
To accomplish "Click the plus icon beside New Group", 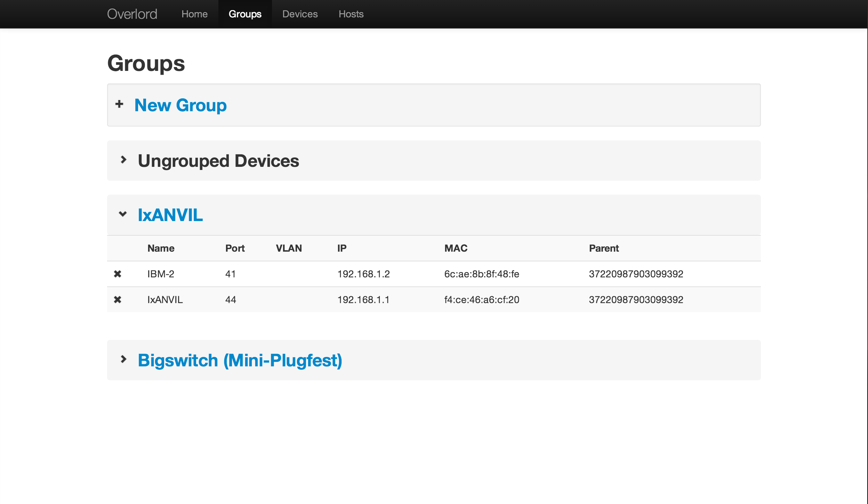I will coord(119,104).
